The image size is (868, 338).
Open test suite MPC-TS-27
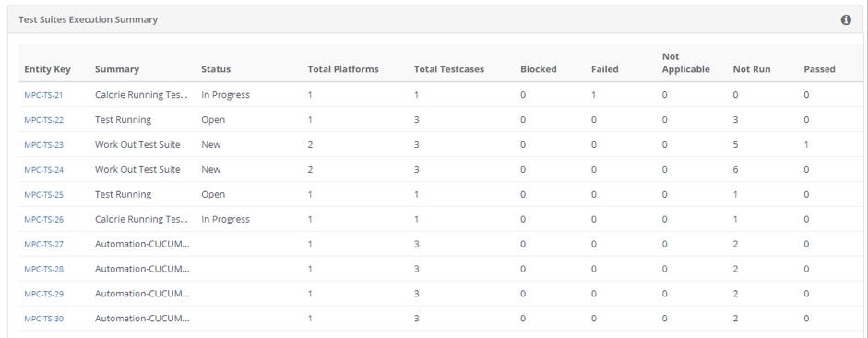pyautogui.click(x=43, y=244)
